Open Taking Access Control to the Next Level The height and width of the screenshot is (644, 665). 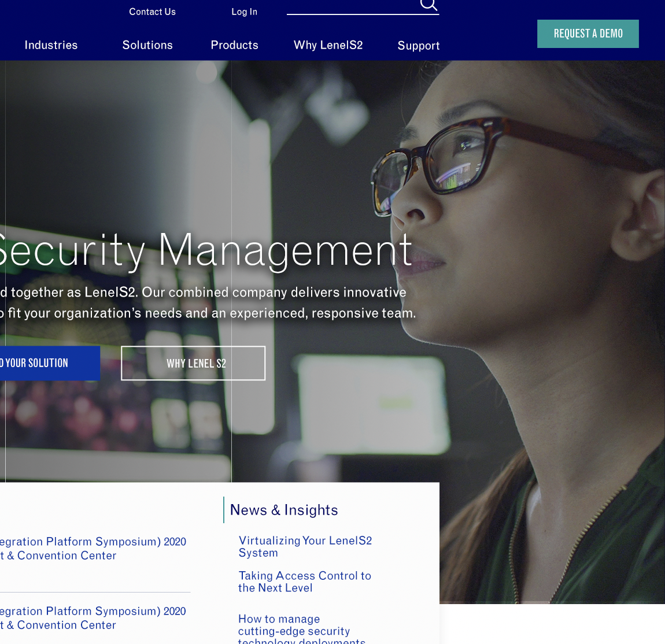click(x=305, y=582)
